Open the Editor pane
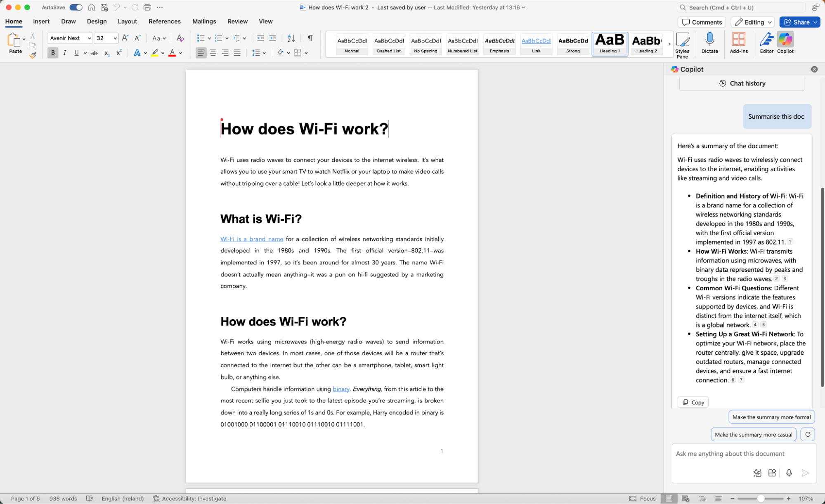Image resolution: width=825 pixels, height=504 pixels. 766,43
